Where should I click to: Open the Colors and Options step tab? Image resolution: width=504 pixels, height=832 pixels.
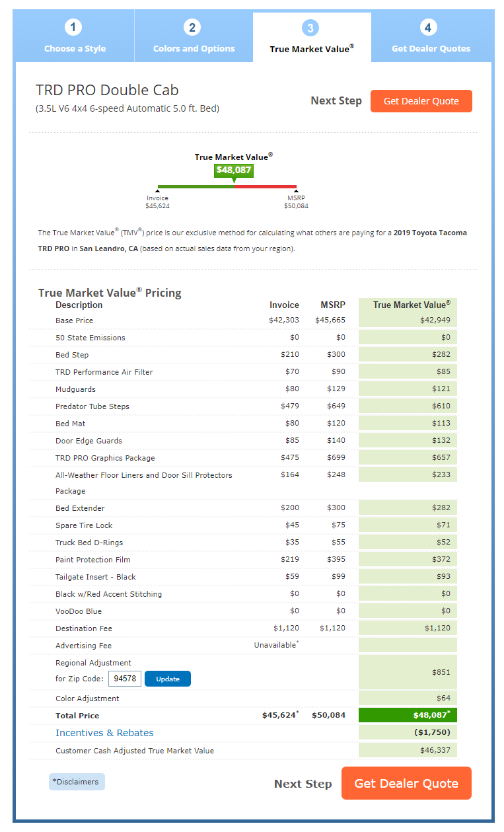coord(194,37)
